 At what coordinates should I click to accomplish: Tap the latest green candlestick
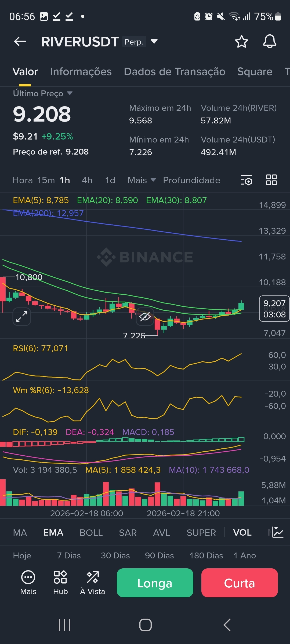pyautogui.click(x=241, y=306)
